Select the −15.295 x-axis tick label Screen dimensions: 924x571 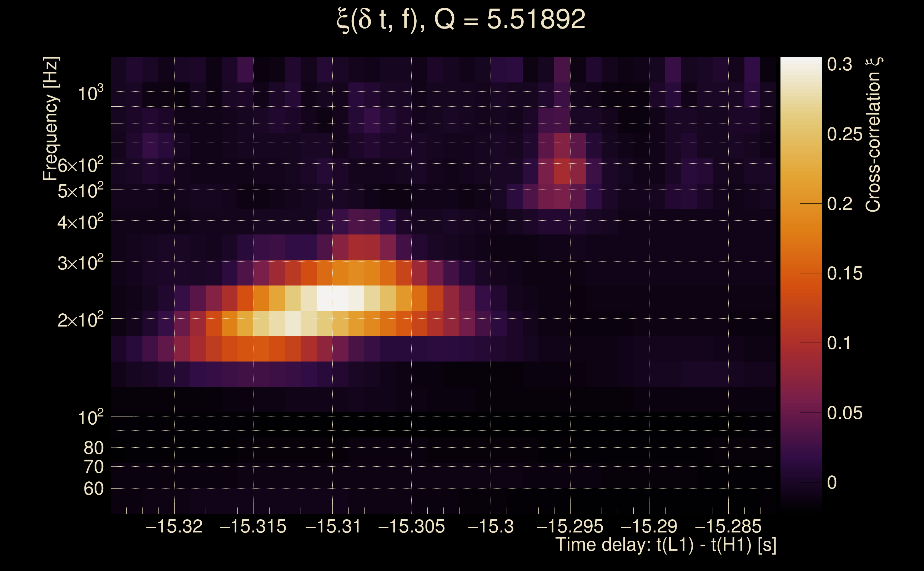pos(570,526)
